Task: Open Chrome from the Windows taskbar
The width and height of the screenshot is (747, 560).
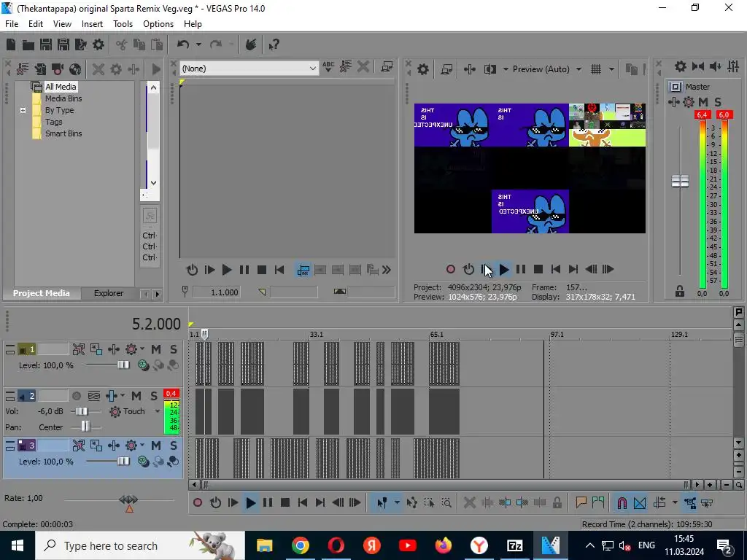Action: (x=300, y=545)
